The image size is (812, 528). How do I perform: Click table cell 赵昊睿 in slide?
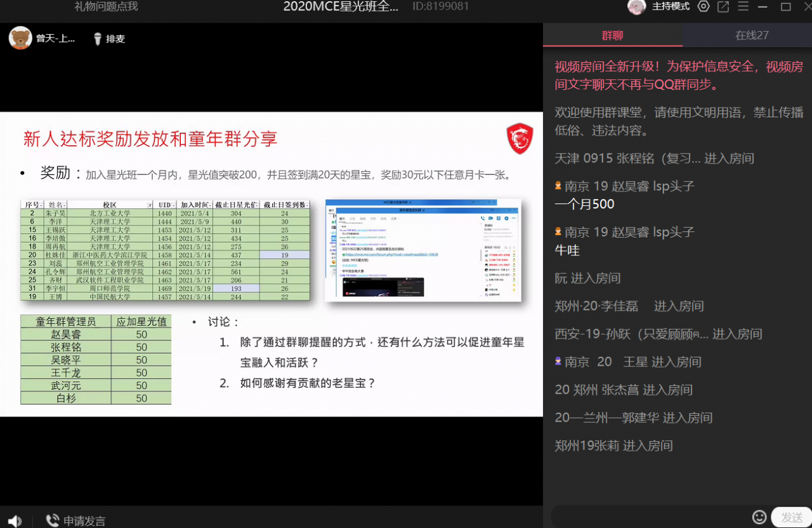(66, 335)
